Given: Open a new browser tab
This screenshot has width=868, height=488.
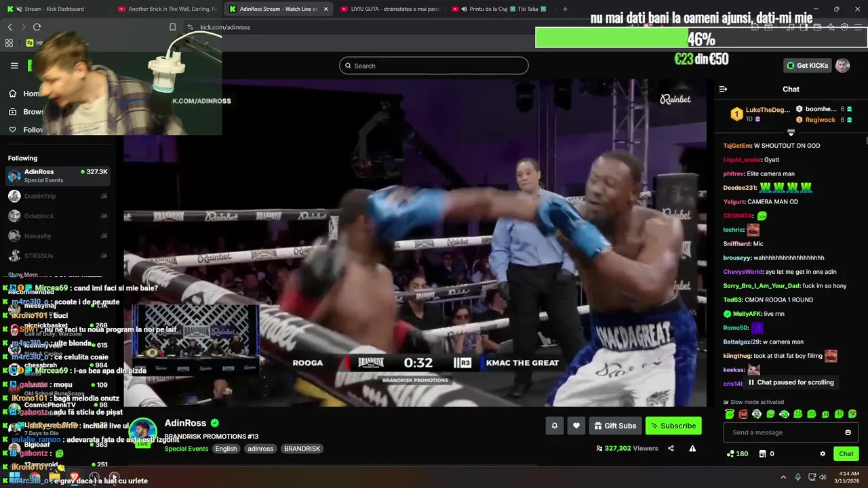Looking at the screenshot, I should point(565,9).
